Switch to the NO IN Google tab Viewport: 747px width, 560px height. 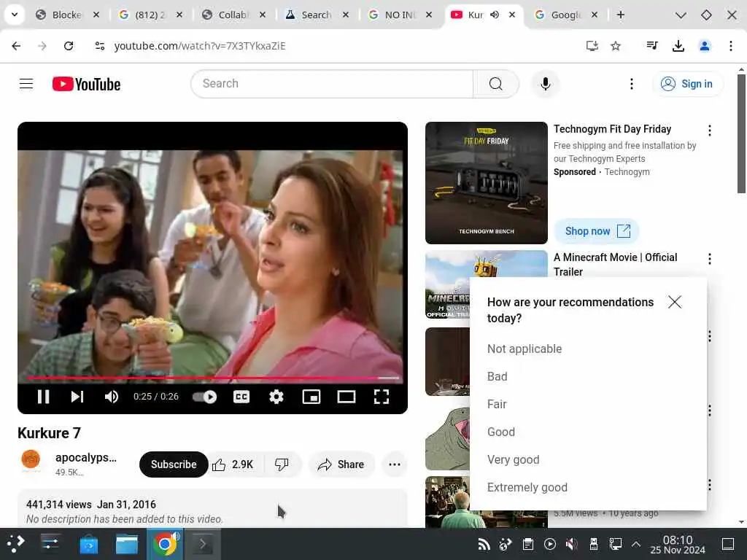tap(399, 15)
